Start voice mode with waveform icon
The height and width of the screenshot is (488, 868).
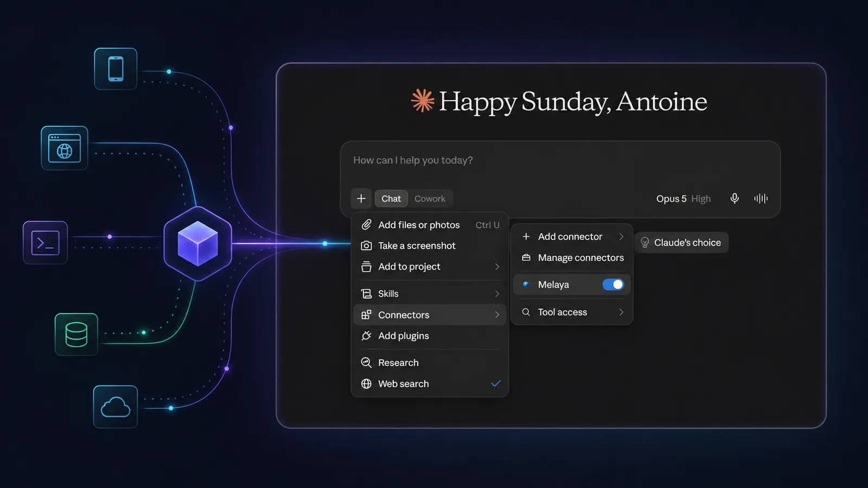(x=761, y=198)
